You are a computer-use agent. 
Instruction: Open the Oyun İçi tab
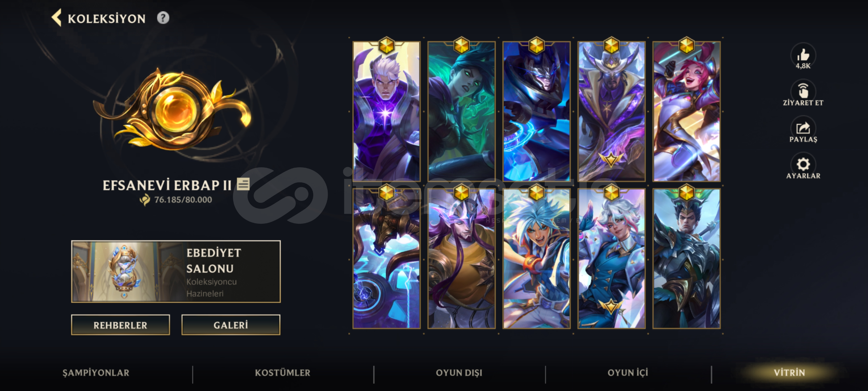click(628, 373)
